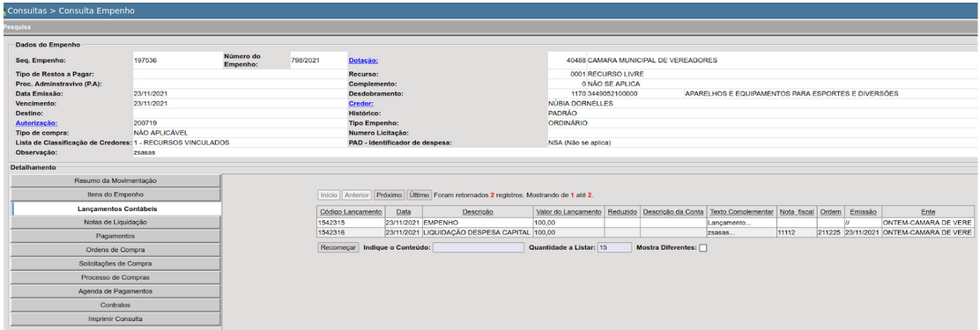Check the Mostra Diferentes checkbox
Viewport: 980px width, 330px height.
click(703, 247)
